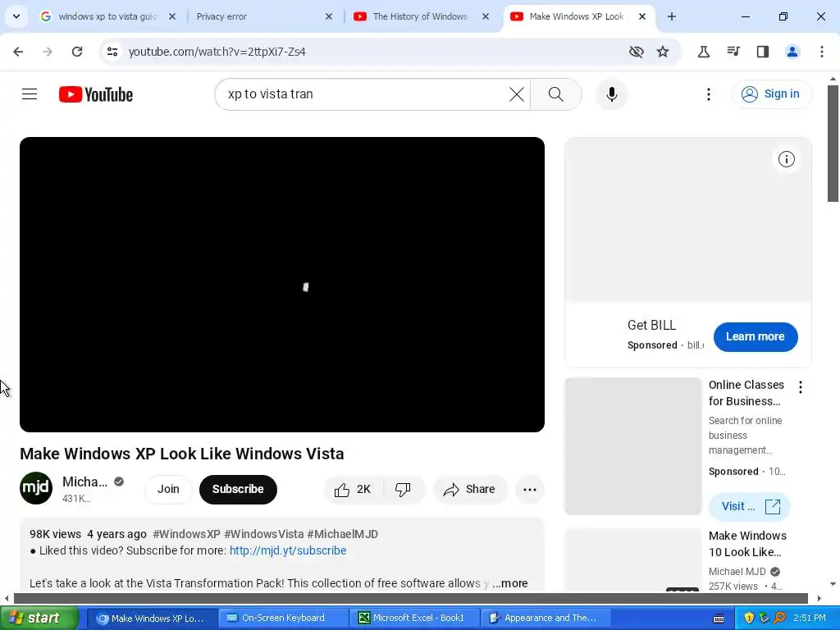Click the video player area
This screenshot has width=840, height=630.
[x=282, y=285]
